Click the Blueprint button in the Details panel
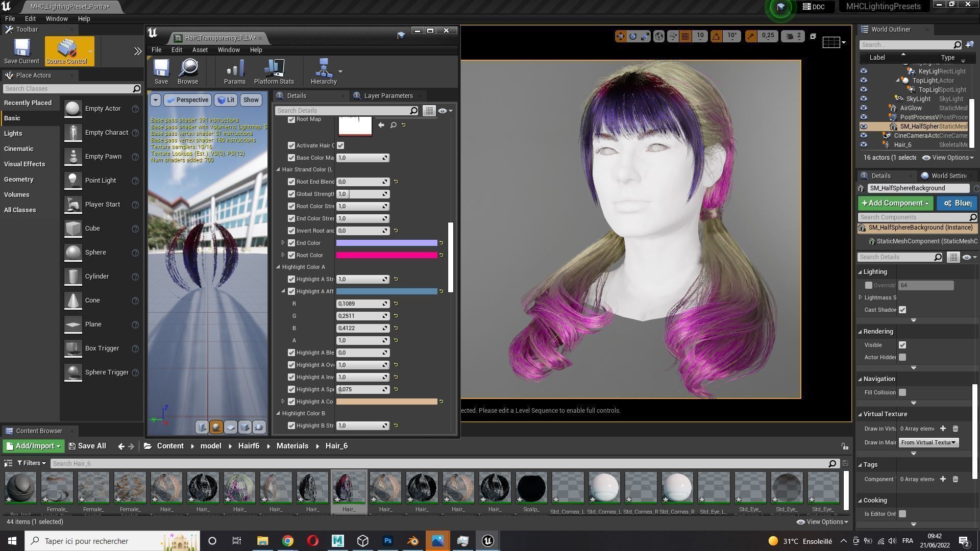 coord(958,203)
